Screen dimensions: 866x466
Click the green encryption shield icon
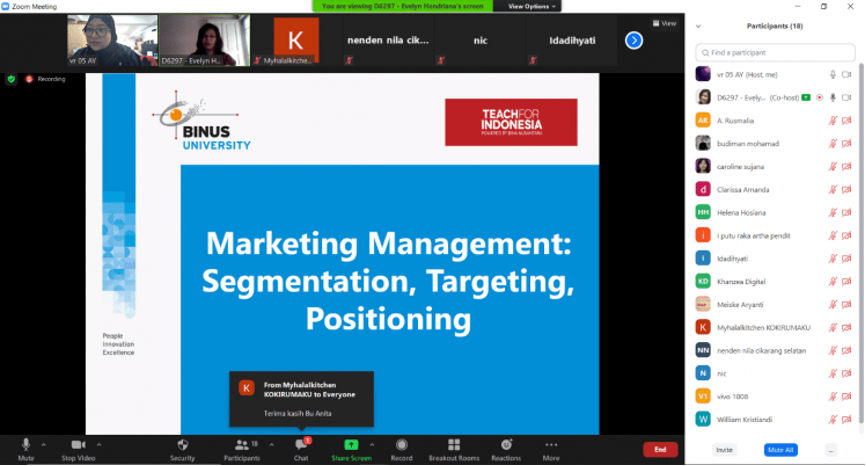coord(11,79)
